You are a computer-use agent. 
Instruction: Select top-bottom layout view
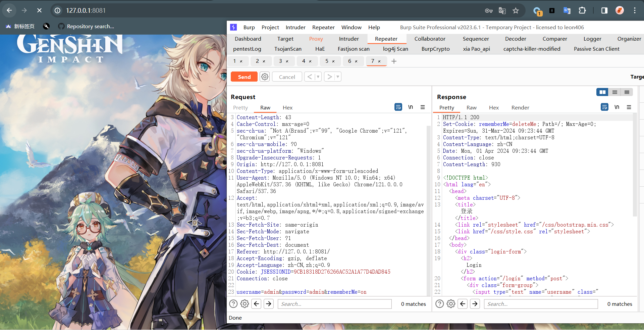pos(614,92)
